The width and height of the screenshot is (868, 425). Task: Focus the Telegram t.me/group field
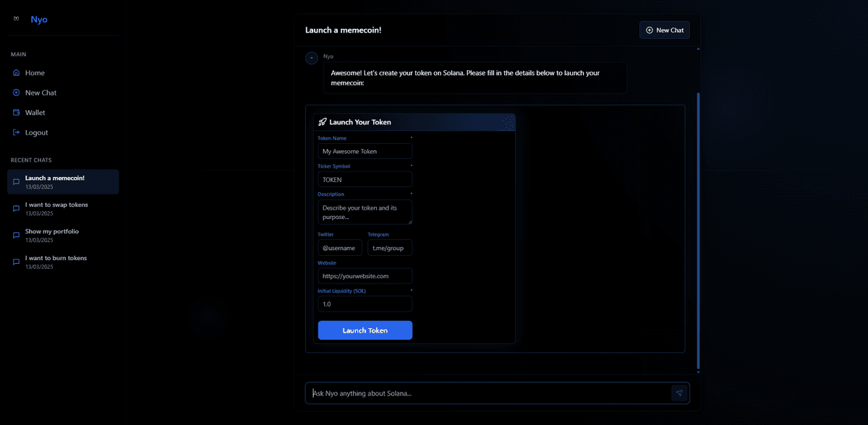pyautogui.click(x=390, y=248)
